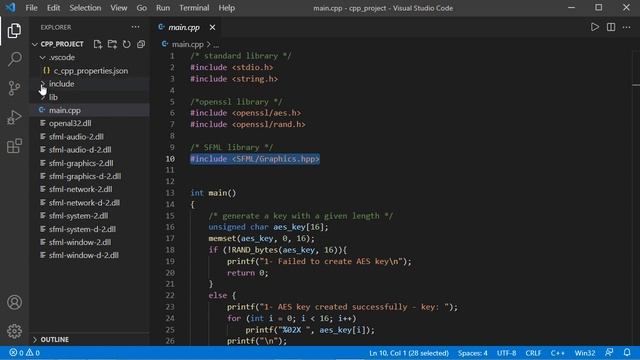Select the main.cpp editor tab
The image size is (640, 360).
coord(184,27)
